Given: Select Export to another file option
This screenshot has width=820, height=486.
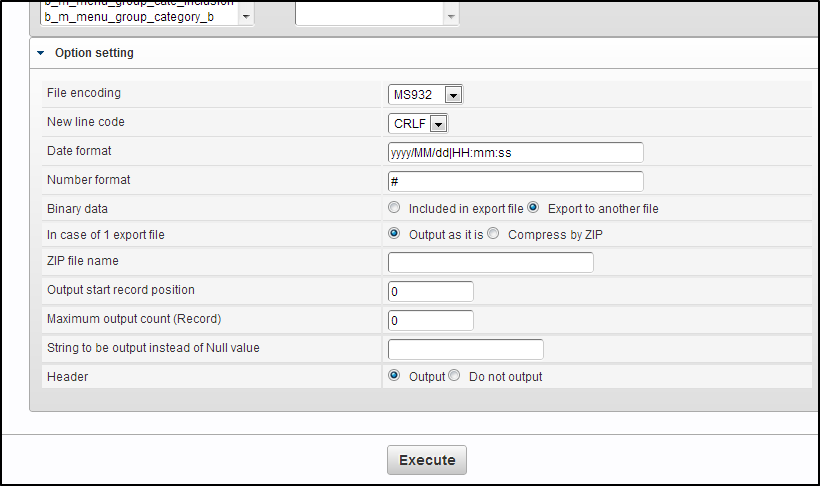Looking at the screenshot, I should (x=534, y=208).
